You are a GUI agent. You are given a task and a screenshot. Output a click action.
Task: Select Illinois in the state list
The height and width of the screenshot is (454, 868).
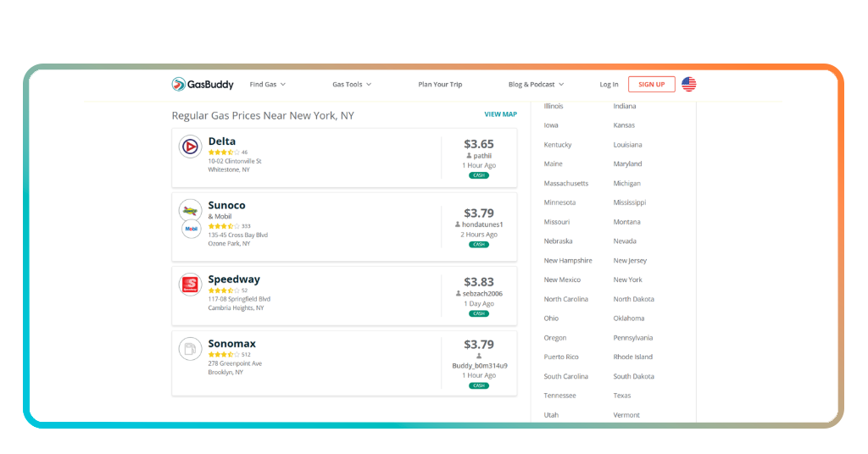[x=554, y=106]
